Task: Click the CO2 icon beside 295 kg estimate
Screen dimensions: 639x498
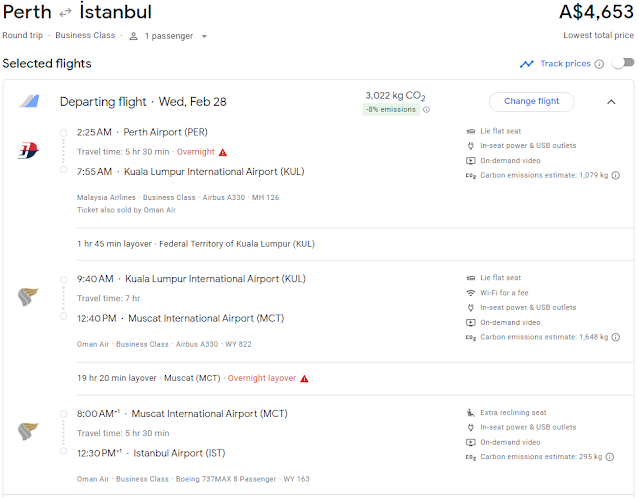Action: [471, 457]
